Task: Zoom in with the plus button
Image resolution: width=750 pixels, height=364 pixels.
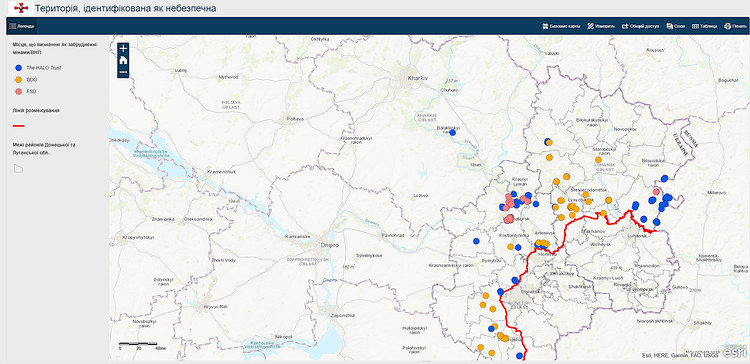Action: pyautogui.click(x=123, y=48)
